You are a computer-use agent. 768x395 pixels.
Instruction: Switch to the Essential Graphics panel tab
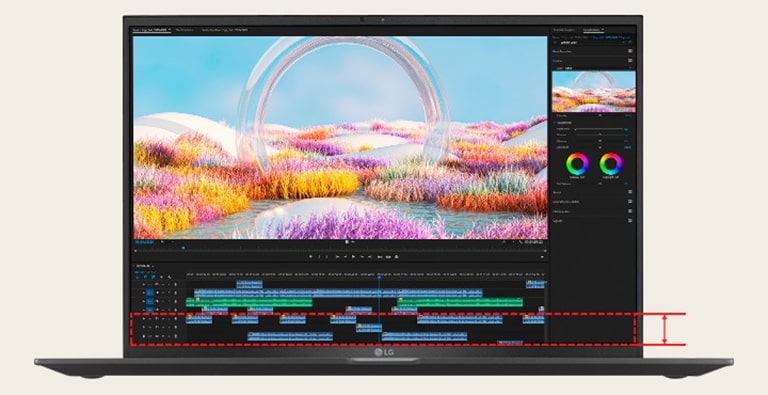pyautogui.click(x=564, y=30)
